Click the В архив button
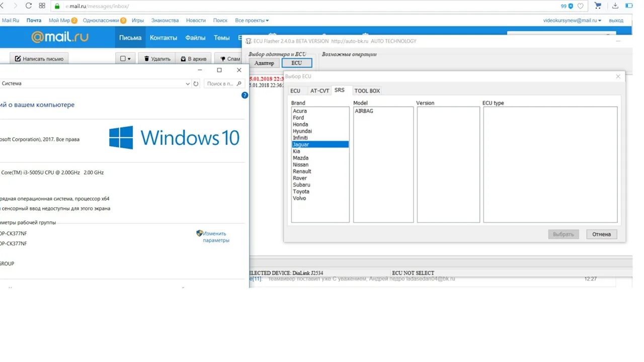 193,59
